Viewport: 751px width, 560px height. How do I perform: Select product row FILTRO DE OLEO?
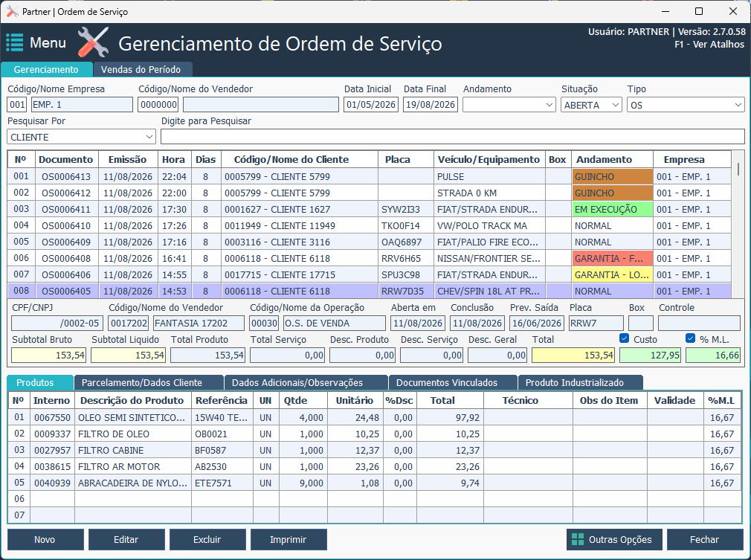375,434
